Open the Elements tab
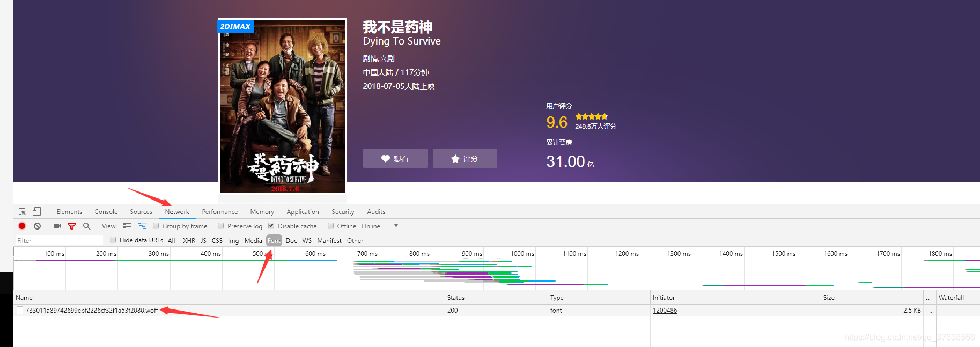Image resolution: width=980 pixels, height=347 pixels. (69, 212)
